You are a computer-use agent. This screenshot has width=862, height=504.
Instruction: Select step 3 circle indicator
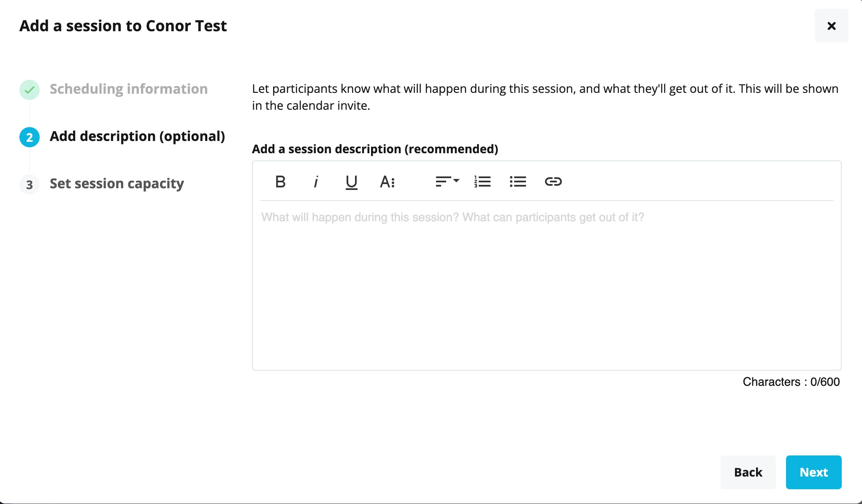30,184
